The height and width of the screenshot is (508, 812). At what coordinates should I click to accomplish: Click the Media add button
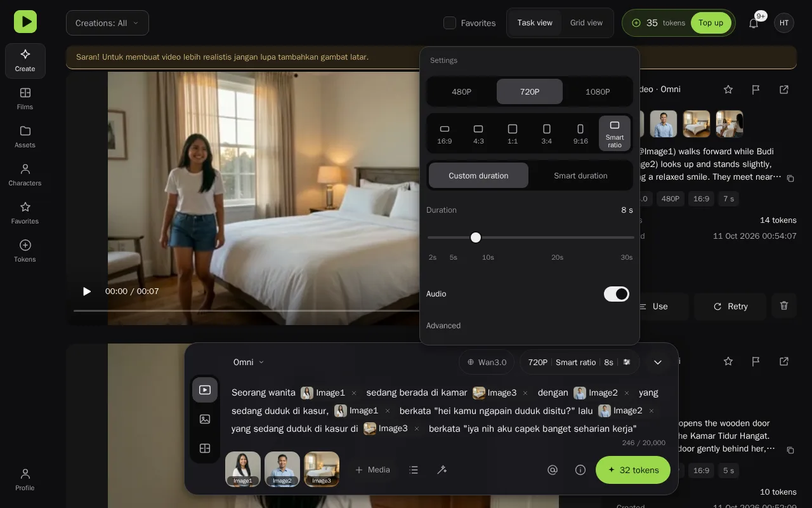pyautogui.click(x=372, y=470)
